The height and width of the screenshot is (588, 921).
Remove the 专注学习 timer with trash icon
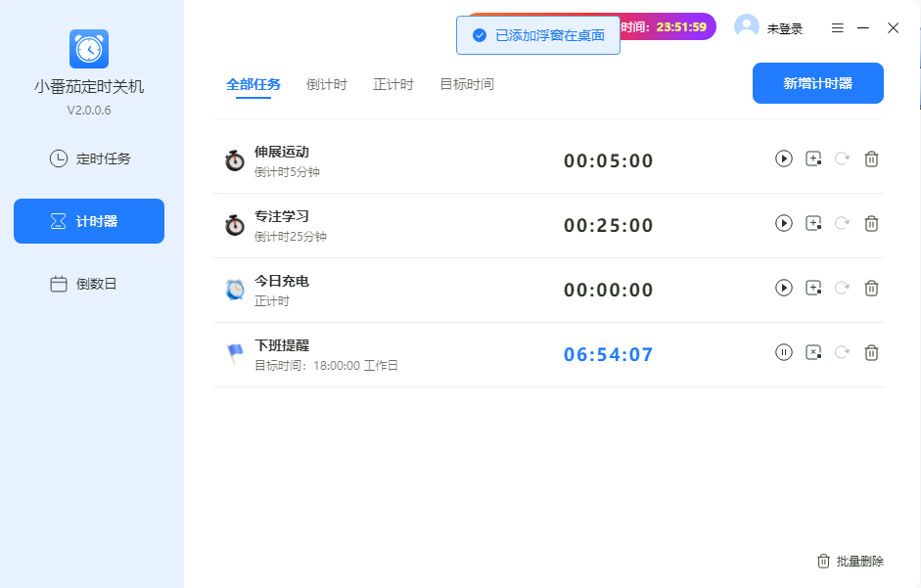871,223
